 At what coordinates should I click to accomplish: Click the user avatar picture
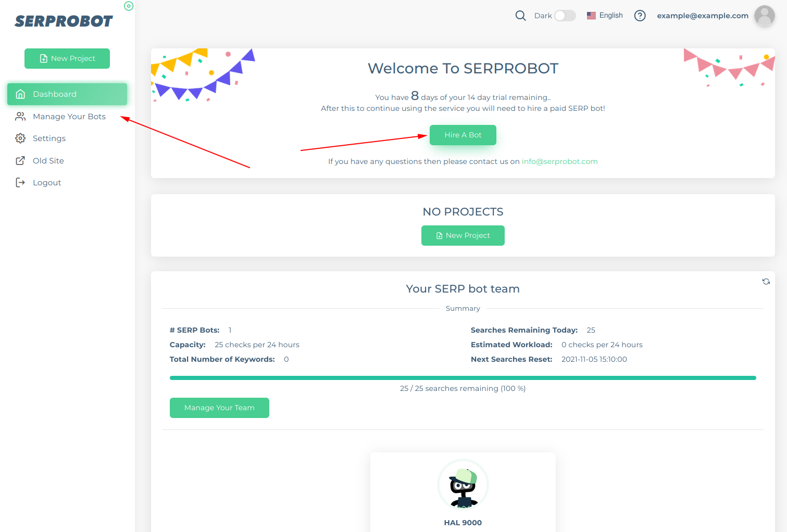[x=765, y=16]
